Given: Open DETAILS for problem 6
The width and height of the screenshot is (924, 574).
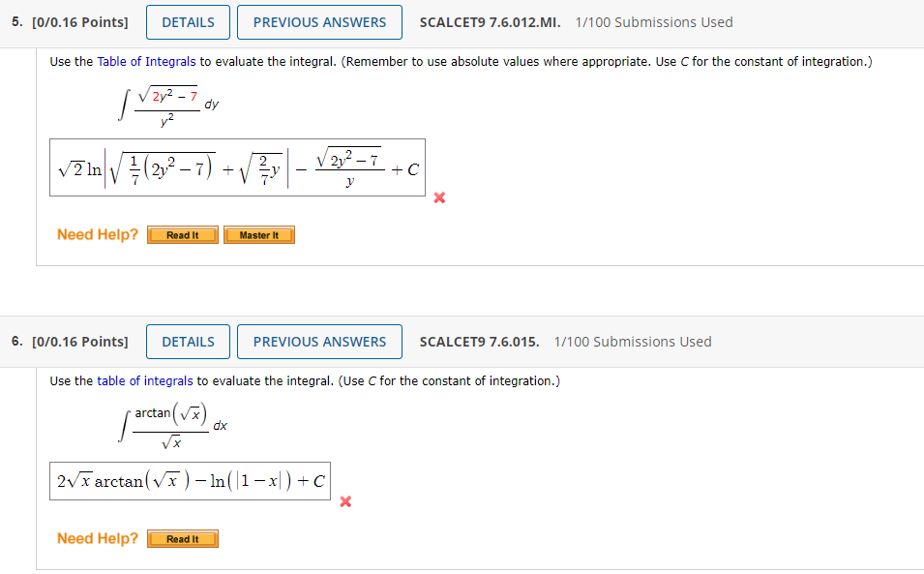Looking at the screenshot, I should [188, 341].
